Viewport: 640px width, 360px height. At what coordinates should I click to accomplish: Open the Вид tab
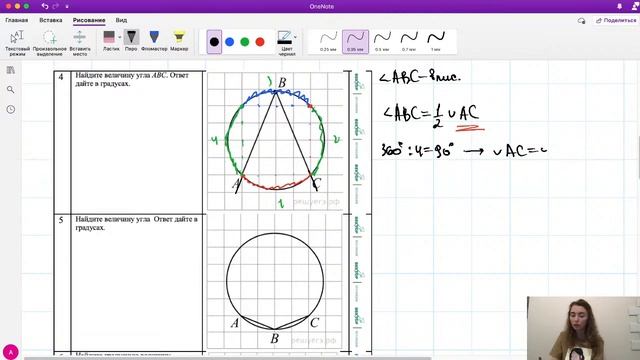121,20
